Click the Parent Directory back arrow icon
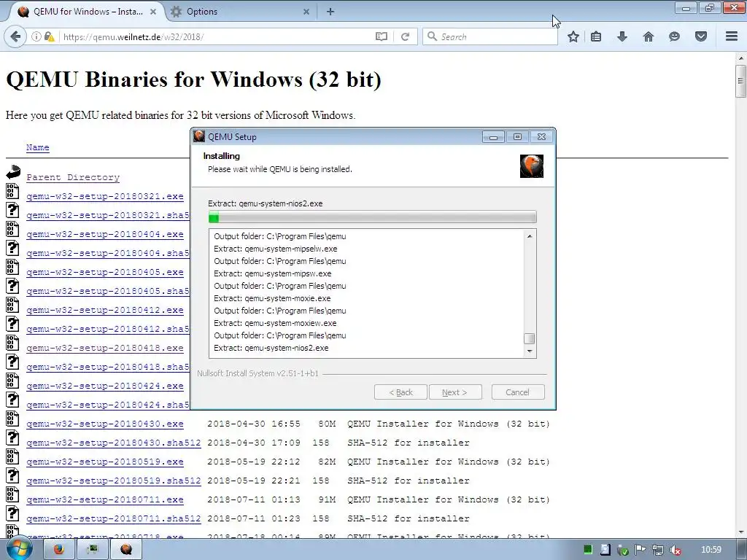The image size is (747, 560). coord(13,172)
